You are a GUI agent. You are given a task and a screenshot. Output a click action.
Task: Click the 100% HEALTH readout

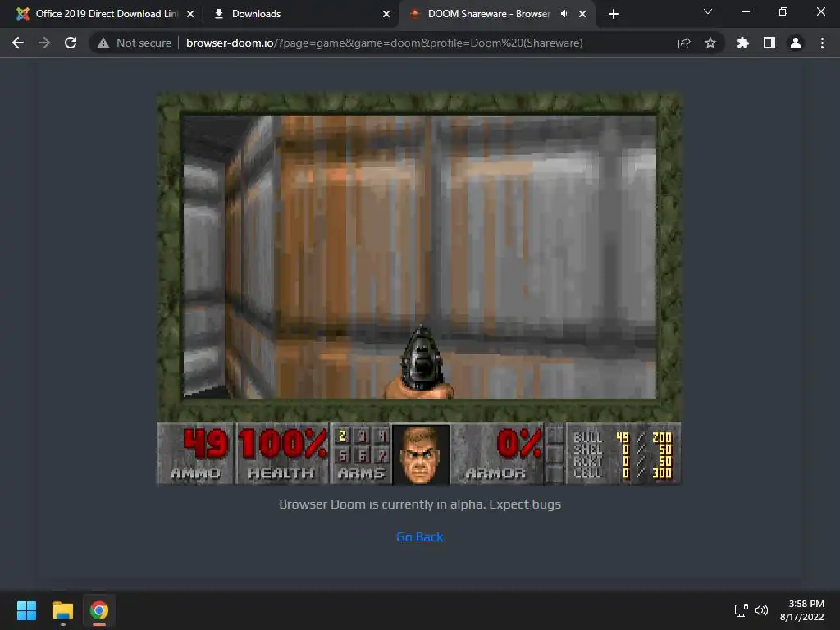coord(282,454)
